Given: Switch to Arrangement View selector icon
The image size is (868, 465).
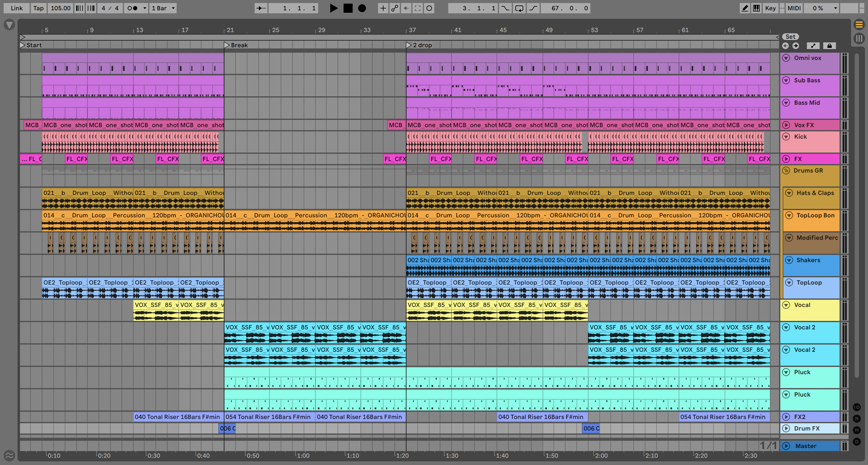Looking at the screenshot, I should [x=859, y=25].
